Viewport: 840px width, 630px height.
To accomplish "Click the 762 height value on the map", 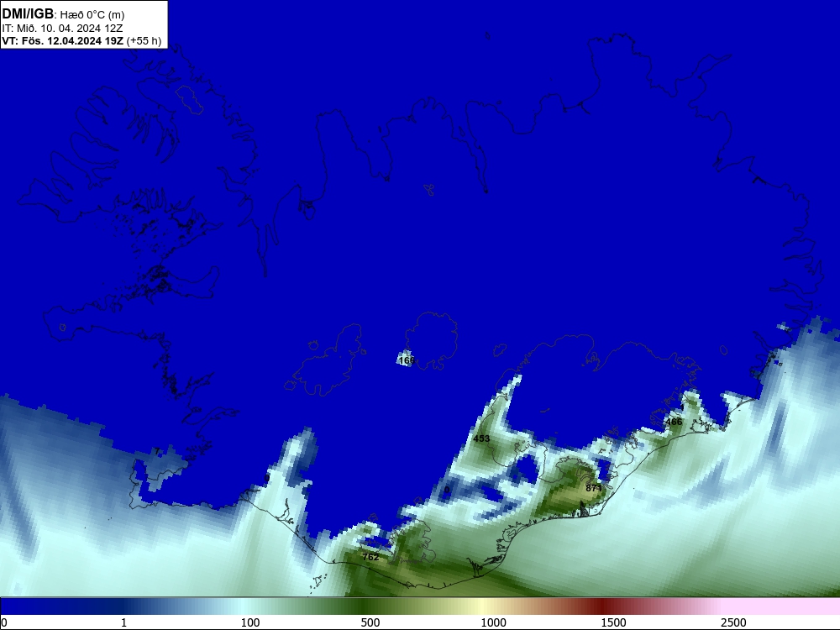I will (370, 557).
